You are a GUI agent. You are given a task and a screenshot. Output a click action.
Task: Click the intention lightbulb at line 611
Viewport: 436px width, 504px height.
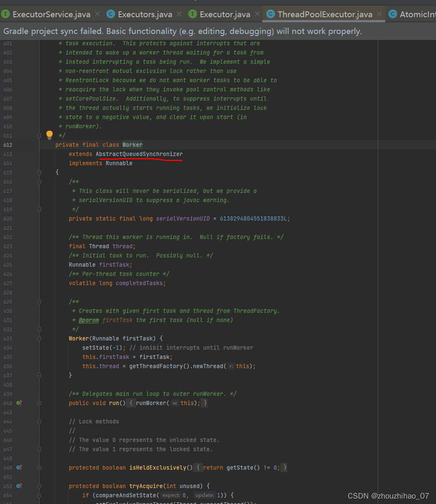[50, 135]
